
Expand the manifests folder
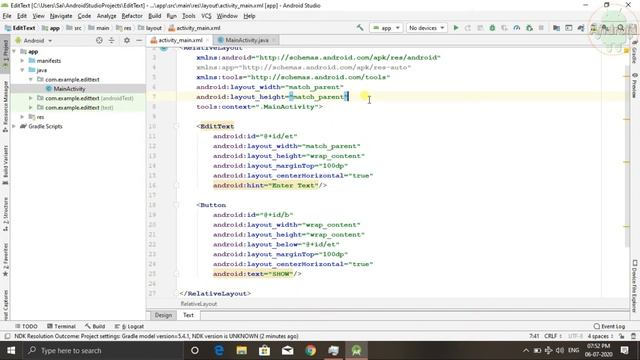click(22, 60)
